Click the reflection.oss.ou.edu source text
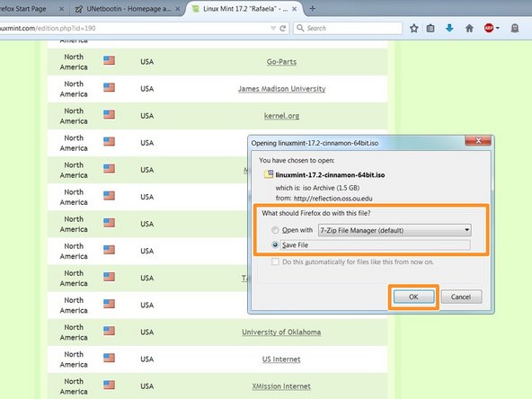 [x=332, y=199]
